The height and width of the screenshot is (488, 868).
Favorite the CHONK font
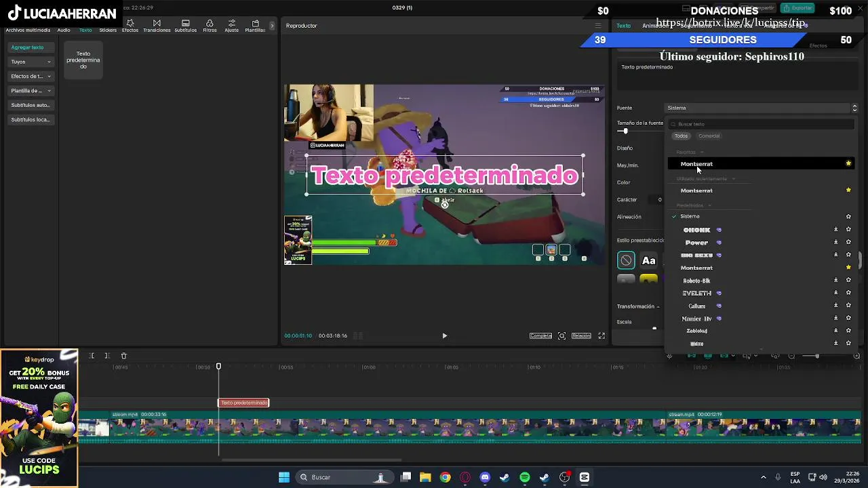point(848,230)
